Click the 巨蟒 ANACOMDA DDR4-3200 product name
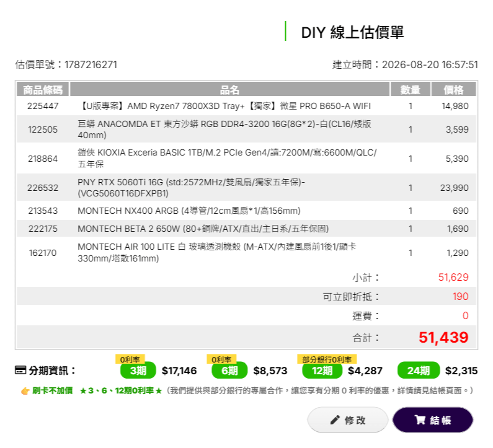Screen dimensions: 493x448 pyautogui.click(x=224, y=130)
